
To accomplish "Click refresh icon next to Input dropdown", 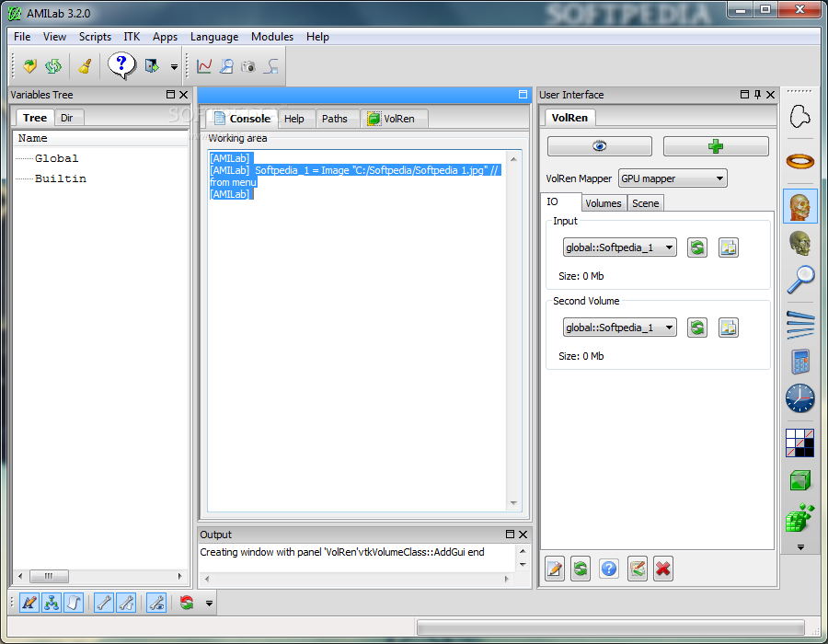I will click(697, 247).
